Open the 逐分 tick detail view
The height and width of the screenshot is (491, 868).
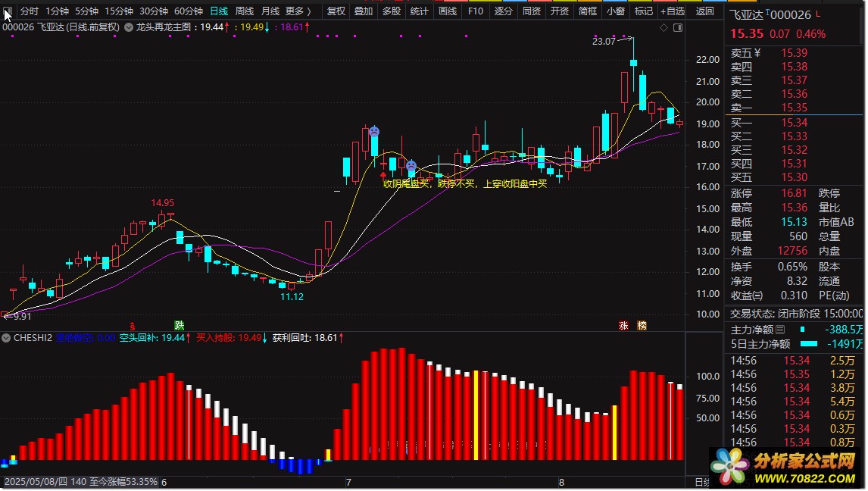pyautogui.click(x=503, y=11)
